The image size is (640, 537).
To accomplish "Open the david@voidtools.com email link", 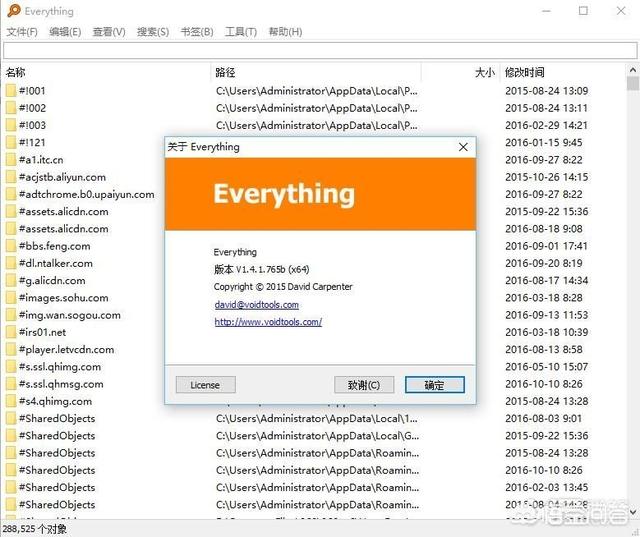I will 256,304.
